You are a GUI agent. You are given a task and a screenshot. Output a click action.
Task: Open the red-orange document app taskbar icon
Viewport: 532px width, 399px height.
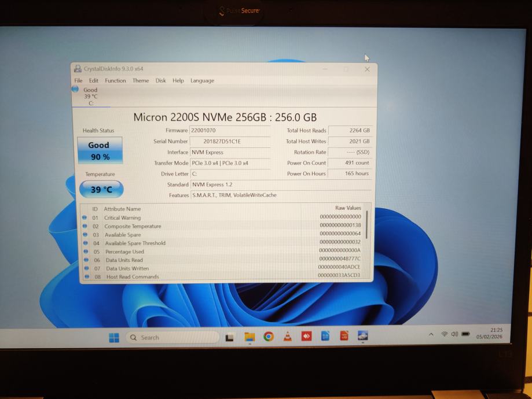coord(344,336)
